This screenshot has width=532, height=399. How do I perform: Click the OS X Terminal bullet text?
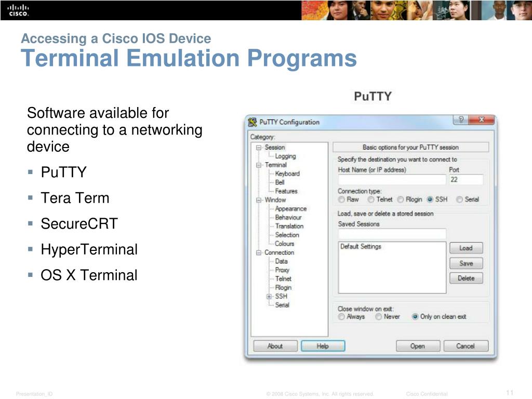89,275
